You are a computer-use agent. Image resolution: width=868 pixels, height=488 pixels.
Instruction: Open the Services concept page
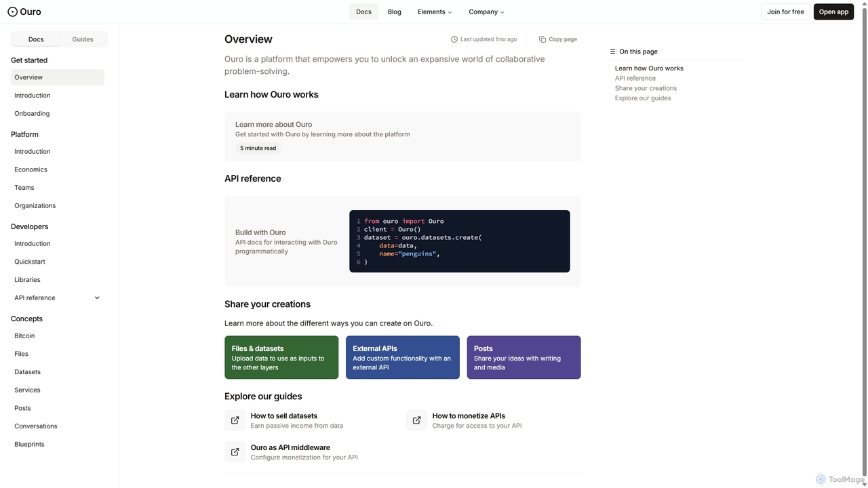(58, 390)
